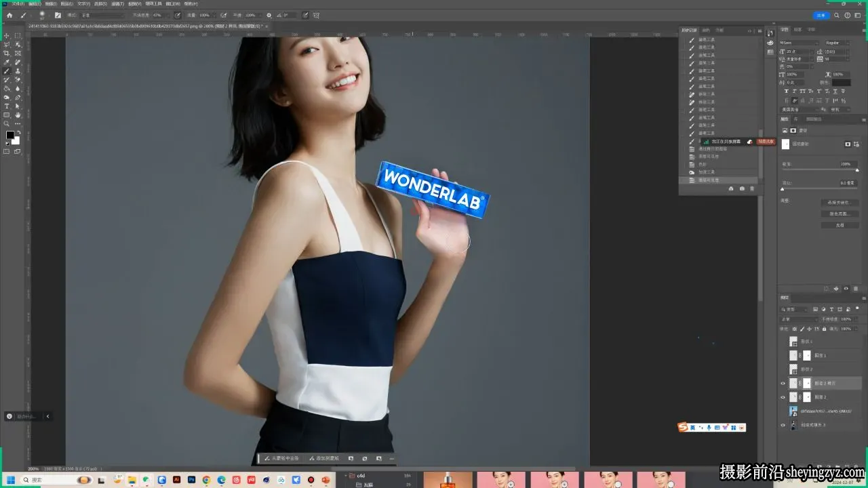Toggle airbrush build-up effect
This screenshot has height=488, width=868.
(223, 15)
